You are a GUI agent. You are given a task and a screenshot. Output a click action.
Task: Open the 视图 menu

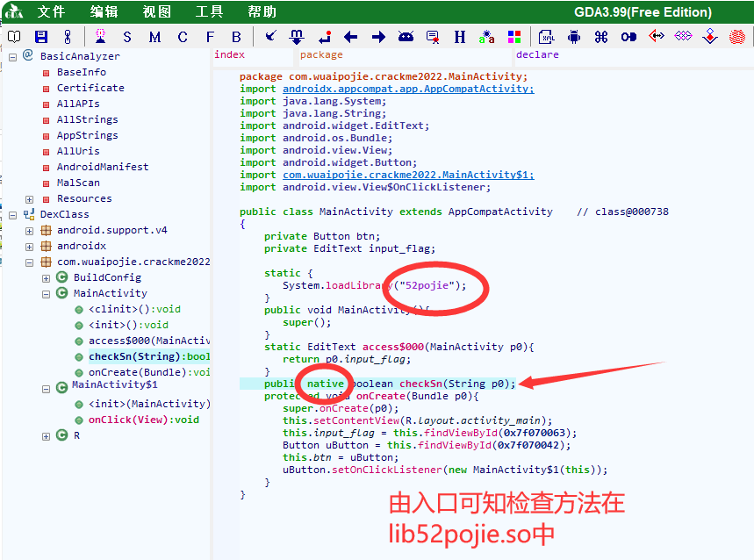(157, 11)
